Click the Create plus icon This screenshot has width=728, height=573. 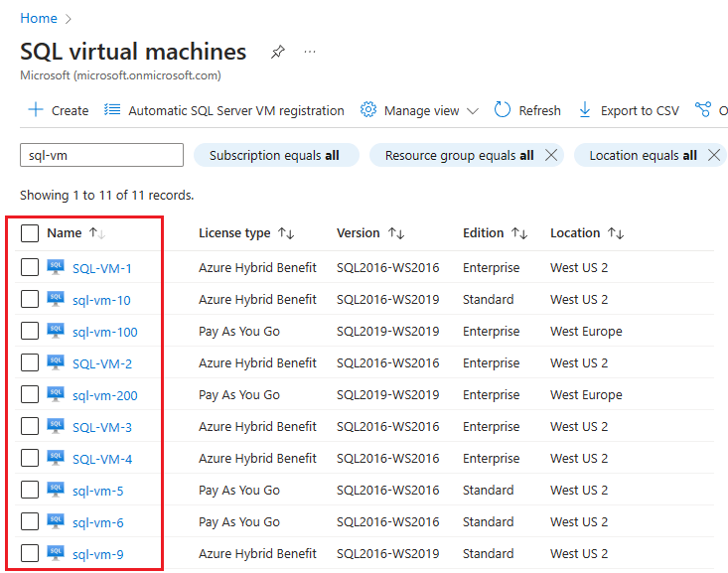tap(36, 110)
